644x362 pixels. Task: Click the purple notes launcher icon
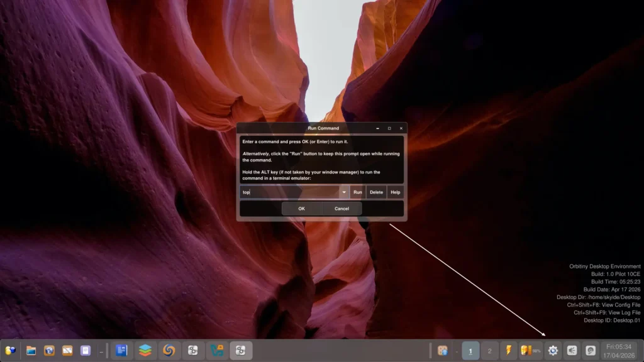[86, 351]
